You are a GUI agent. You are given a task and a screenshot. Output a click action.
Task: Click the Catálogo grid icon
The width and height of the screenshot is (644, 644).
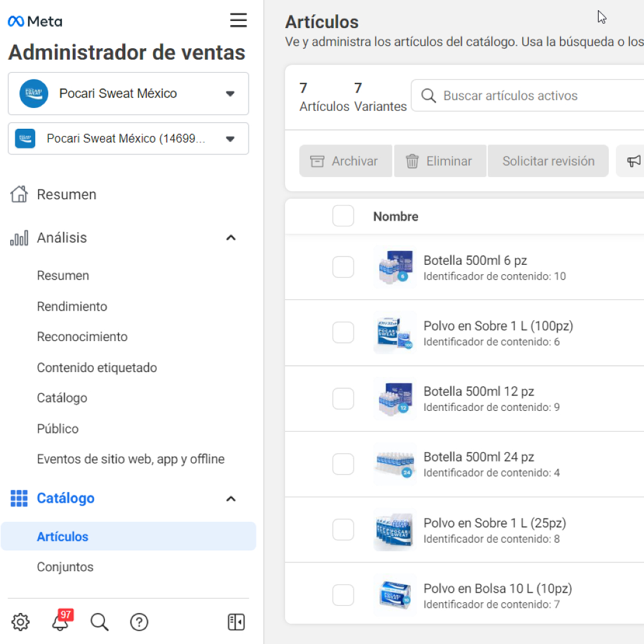point(19,498)
